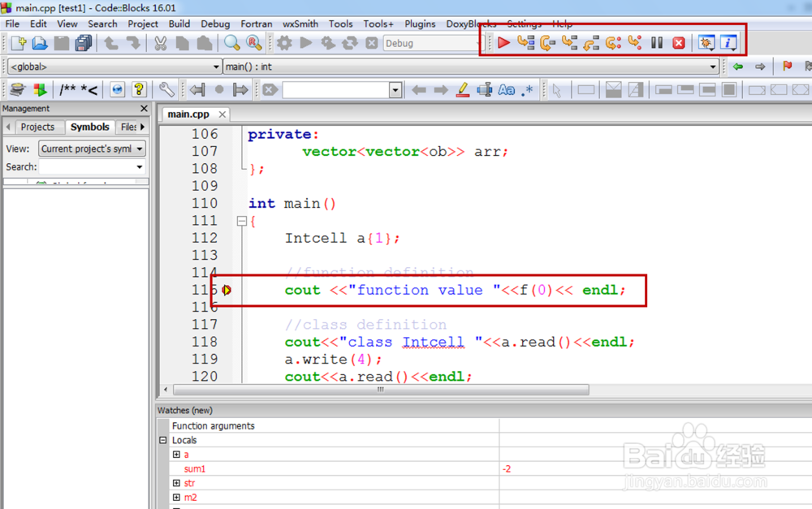Viewport: 812px width, 509px height.
Task: Open the Search menu
Action: point(102,24)
